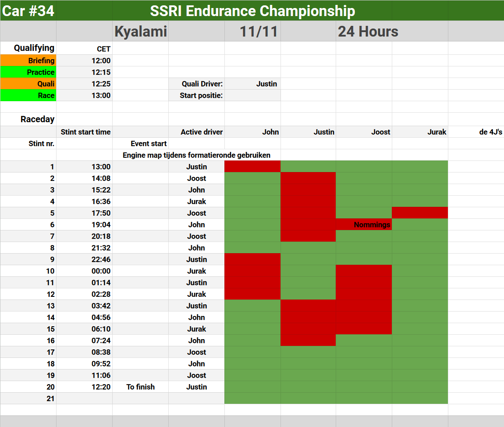Select the green Race cell
Viewport: 504px width, 427px height.
coord(28,95)
